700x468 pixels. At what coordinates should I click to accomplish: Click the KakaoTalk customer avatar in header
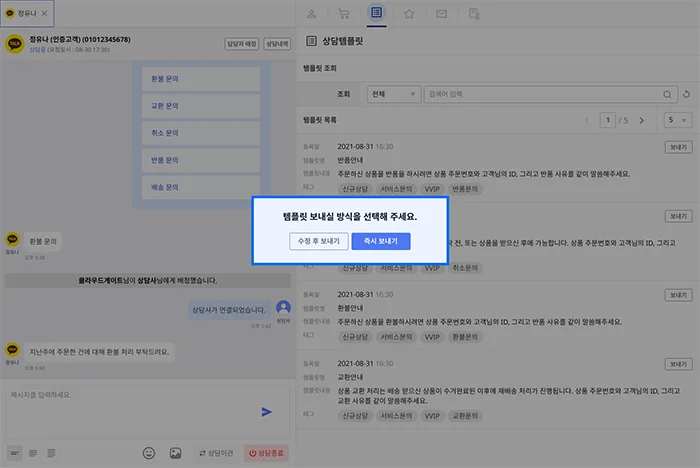pyautogui.click(x=15, y=44)
